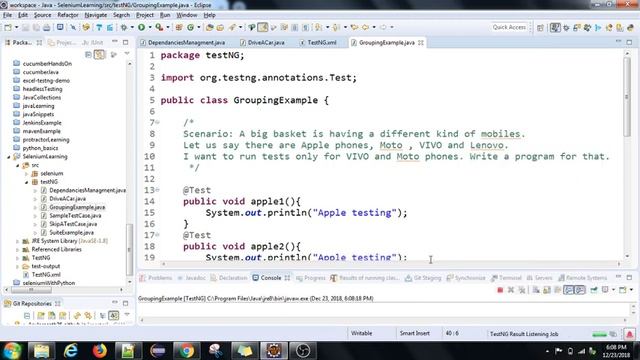The width and height of the screenshot is (640, 360).
Task: Open the Refactor menu
Action: [x=68, y=15]
